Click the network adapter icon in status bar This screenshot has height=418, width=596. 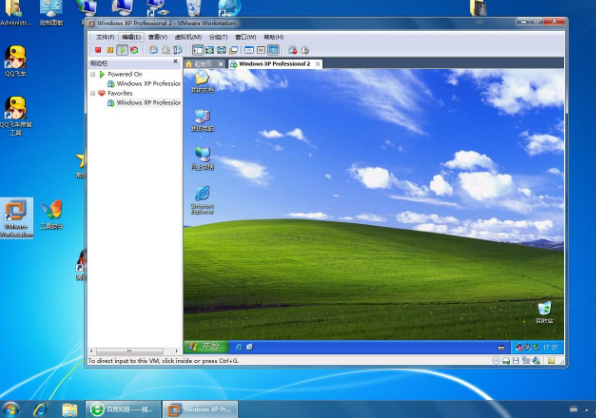(x=526, y=360)
